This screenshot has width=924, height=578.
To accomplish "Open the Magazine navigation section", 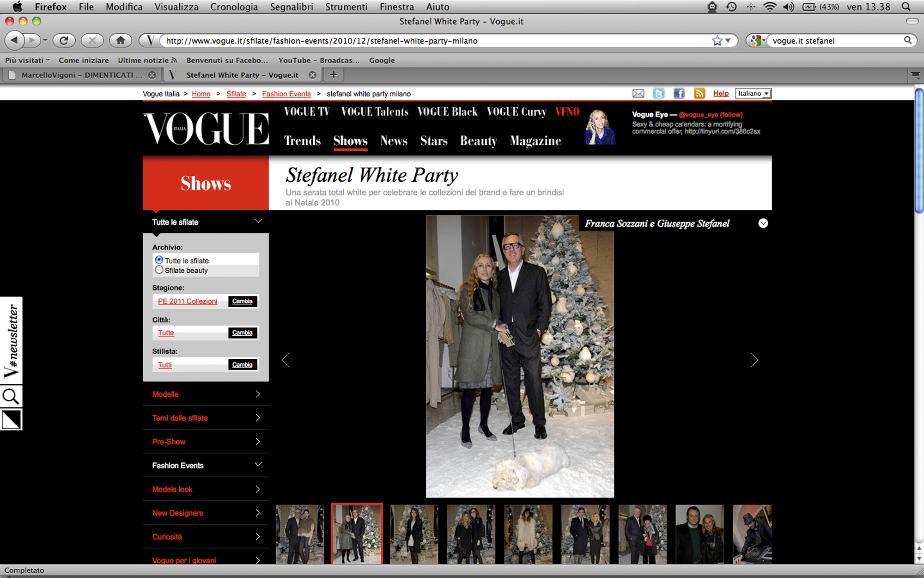I will 535,141.
